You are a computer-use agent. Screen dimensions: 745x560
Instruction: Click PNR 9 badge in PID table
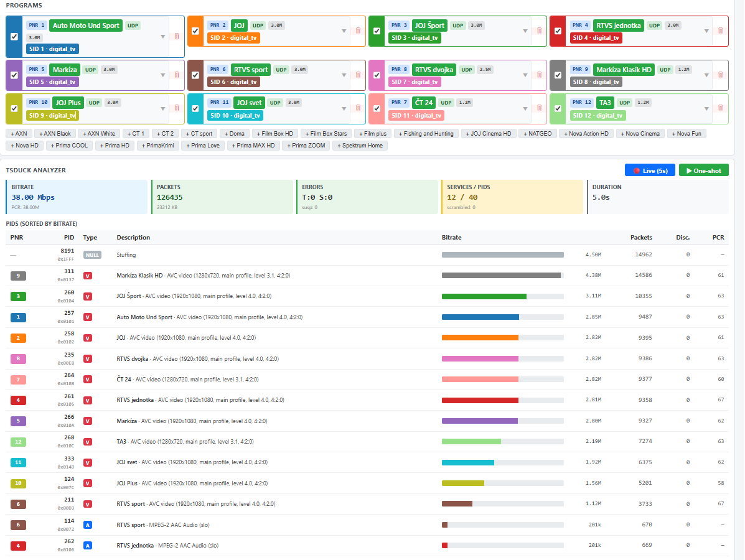19,276
